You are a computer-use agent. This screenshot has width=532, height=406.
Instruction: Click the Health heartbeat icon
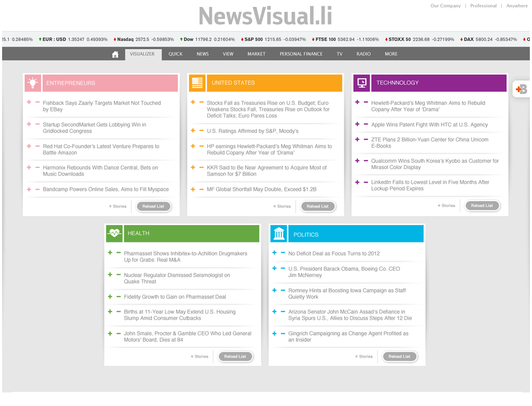click(114, 233)
